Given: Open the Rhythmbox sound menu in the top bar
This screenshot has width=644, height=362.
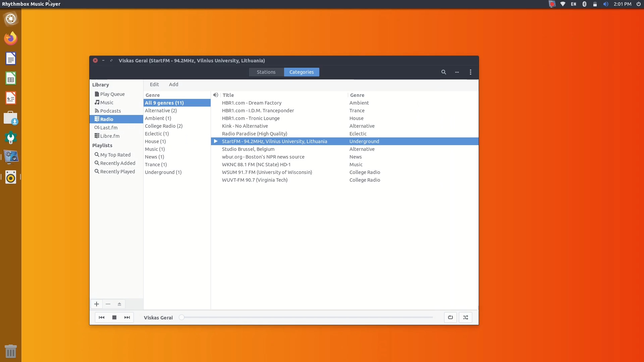Looking at the screenshot, I should pyautogui.click(x=606, y=4).
